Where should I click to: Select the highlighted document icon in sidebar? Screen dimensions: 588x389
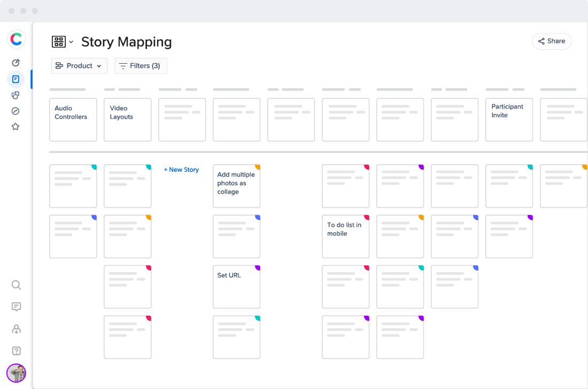pyautogui.click(x=16, y=79)
